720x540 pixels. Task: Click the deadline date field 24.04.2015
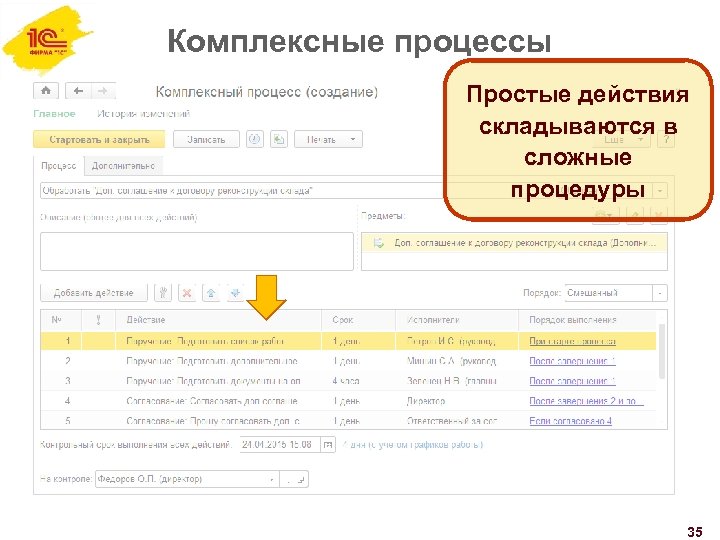[x=280, y=444]
